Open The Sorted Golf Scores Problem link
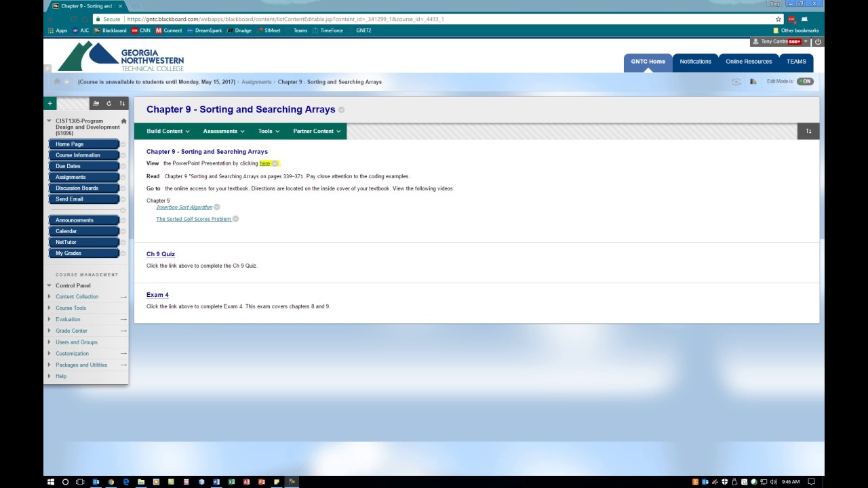Screen dimensions: 868x488 193,219
